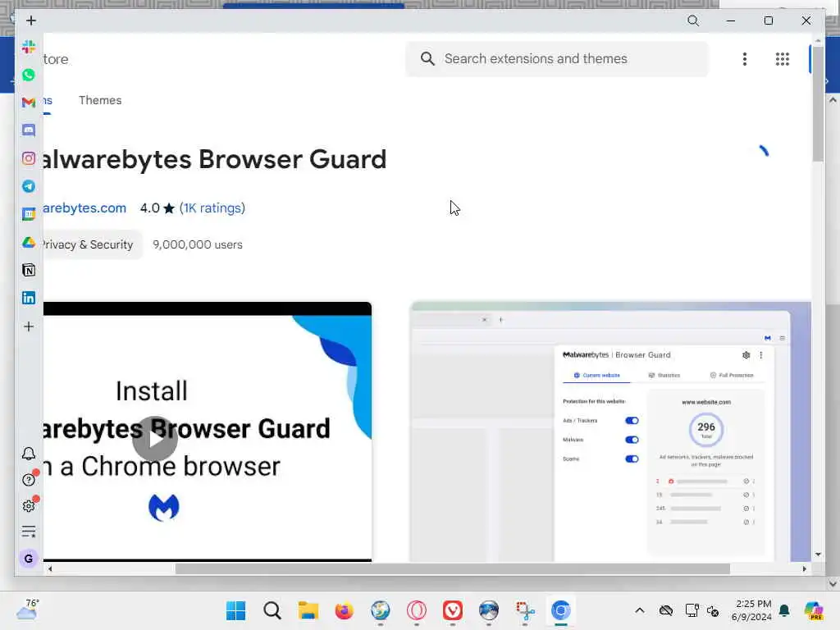840x630 pixels.
Task: Open a new tab with plus icon
Action: point(31,21)
